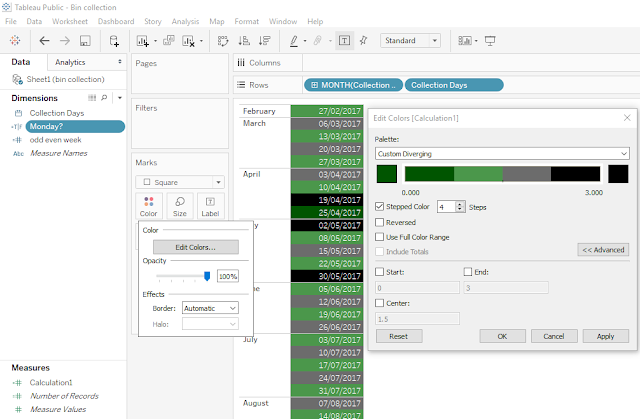Select the Monday? dimension field
Image resolution: width=640 pixels, height=419 pixels.
click(x=75, y=126)
